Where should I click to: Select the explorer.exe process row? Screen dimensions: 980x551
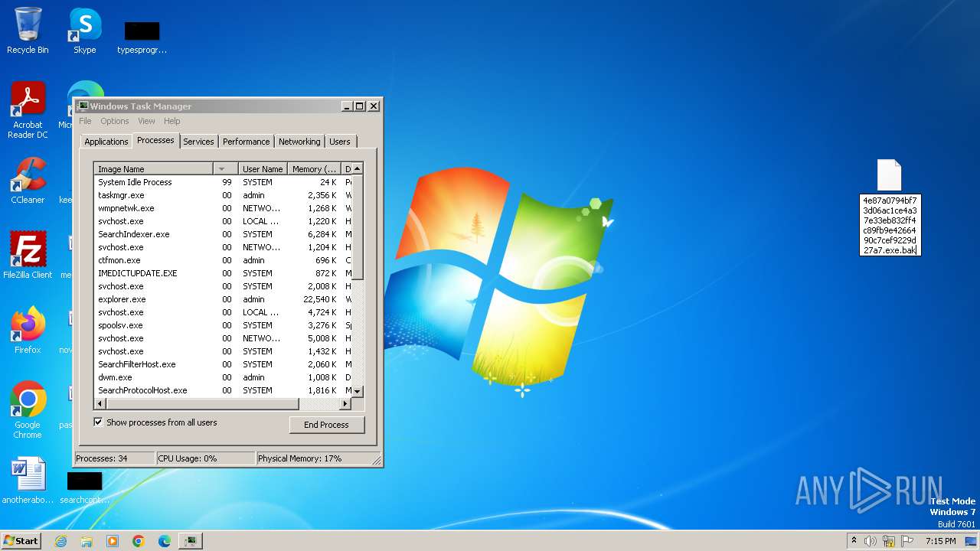223,299
